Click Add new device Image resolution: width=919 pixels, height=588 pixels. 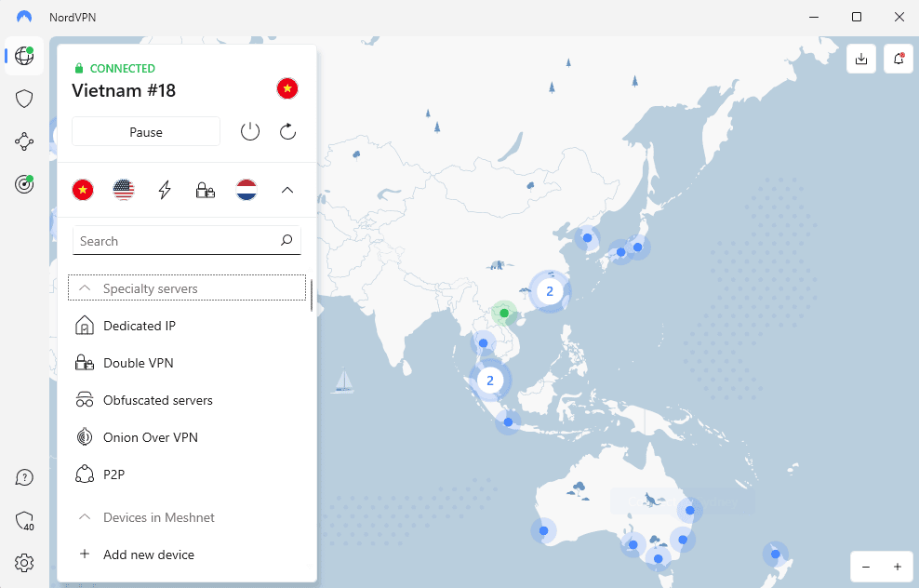(x=187, y=554)
